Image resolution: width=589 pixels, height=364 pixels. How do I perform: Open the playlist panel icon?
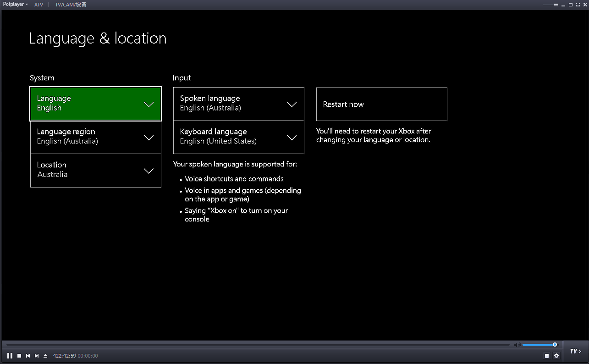point(547,356)
